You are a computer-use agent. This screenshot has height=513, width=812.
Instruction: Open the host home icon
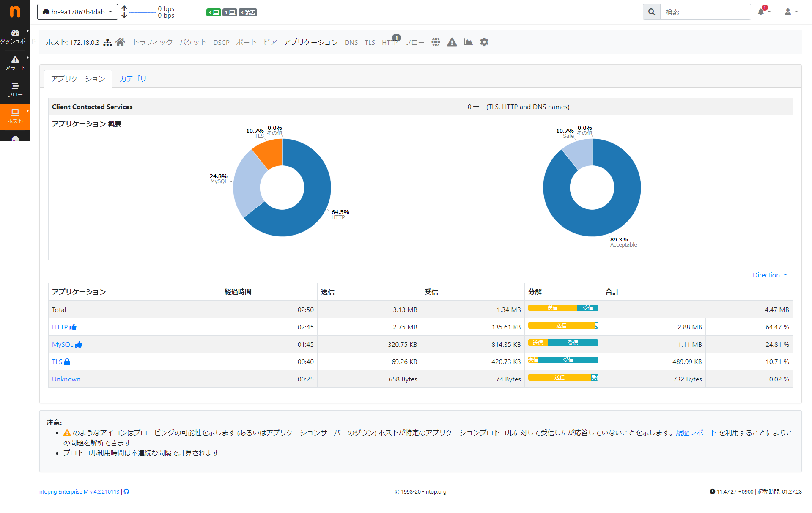(120, 42)
